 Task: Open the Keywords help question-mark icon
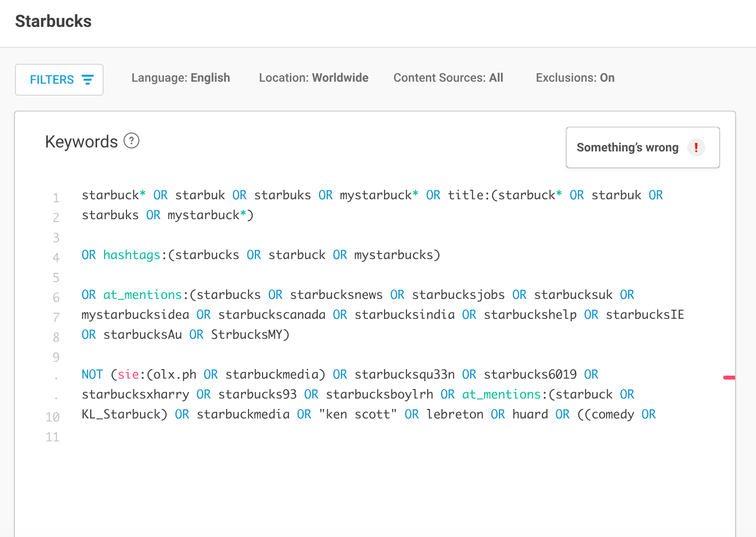131,141
